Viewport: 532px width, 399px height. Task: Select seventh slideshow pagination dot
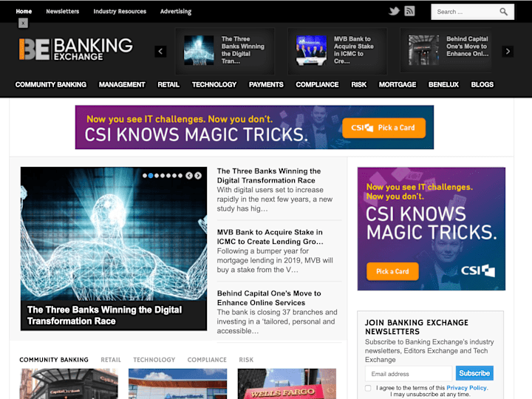click(x=180, y=175)
